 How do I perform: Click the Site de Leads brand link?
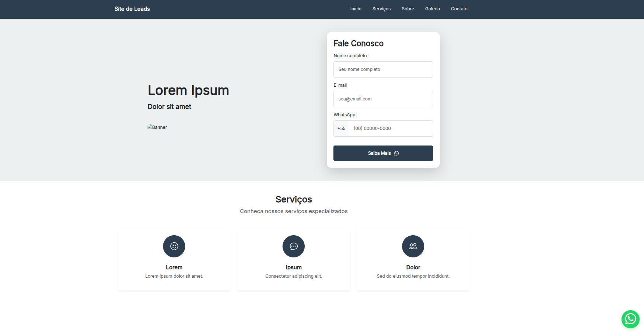pos(132,9)
